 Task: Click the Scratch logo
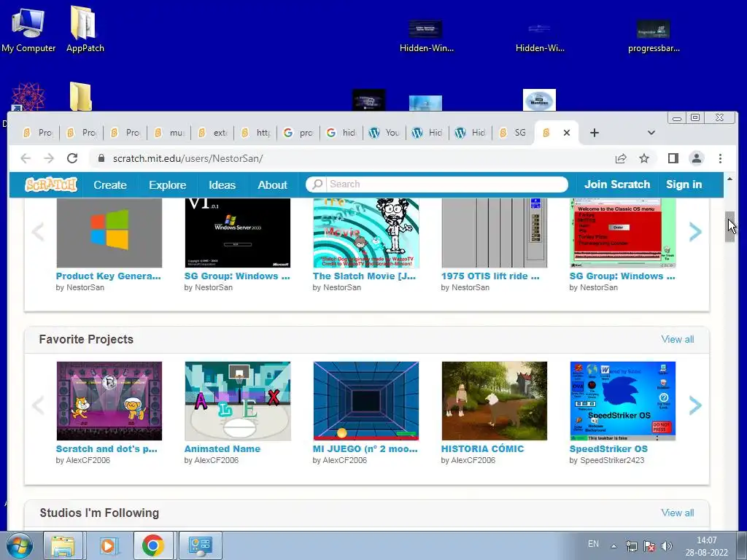coord(51,184)
